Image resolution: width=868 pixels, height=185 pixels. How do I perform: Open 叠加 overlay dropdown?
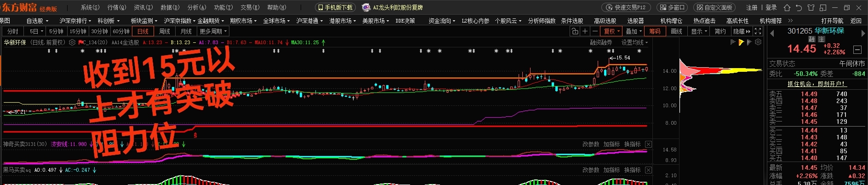point(634,31)
